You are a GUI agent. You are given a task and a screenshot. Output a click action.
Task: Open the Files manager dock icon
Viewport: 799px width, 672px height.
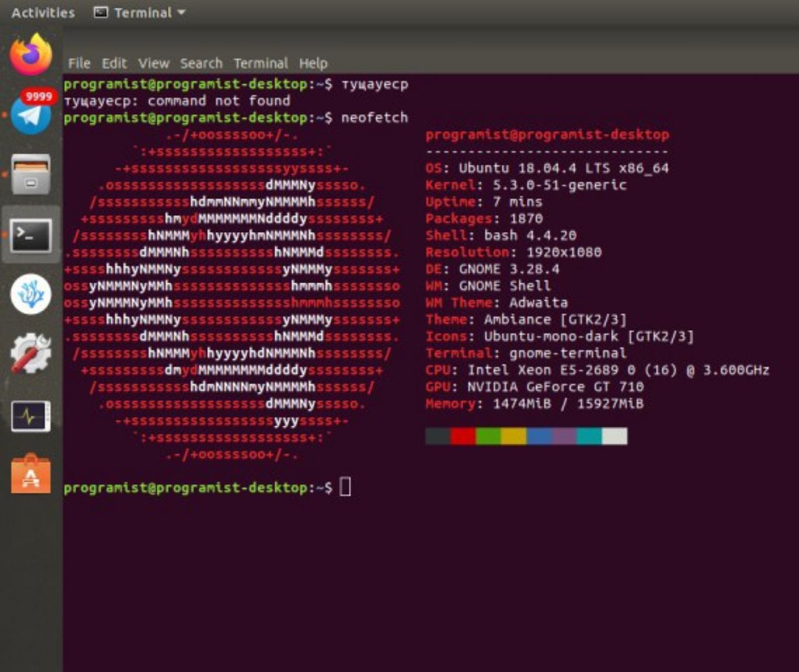[31, 174]
